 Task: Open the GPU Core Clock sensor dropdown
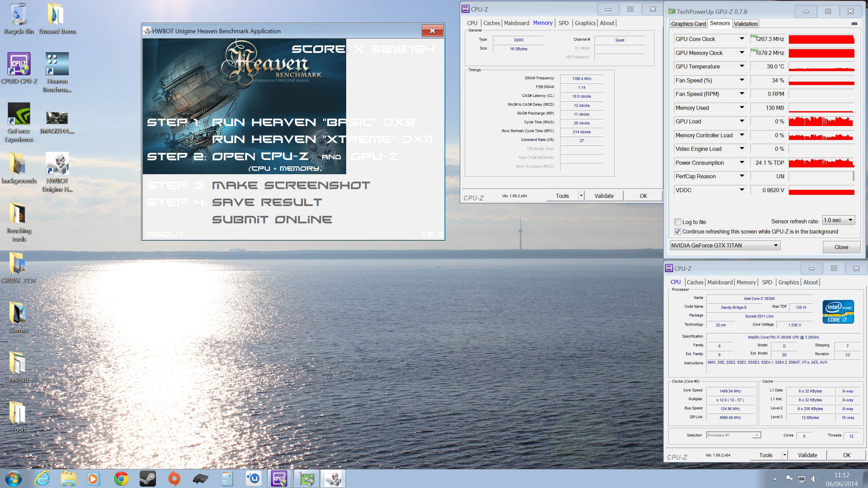[x=742, y=39]
